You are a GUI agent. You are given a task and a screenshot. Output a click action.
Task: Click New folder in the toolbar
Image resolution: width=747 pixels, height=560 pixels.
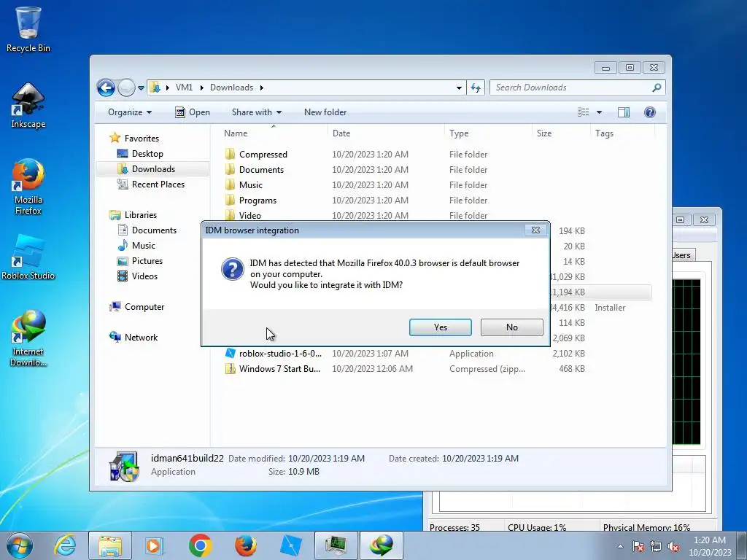[x=325, y=112]
